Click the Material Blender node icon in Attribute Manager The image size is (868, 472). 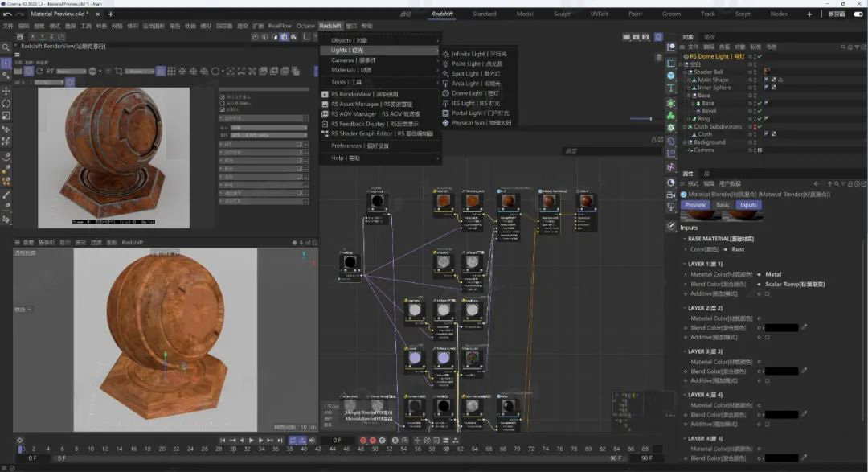click(x=683, y=194)
